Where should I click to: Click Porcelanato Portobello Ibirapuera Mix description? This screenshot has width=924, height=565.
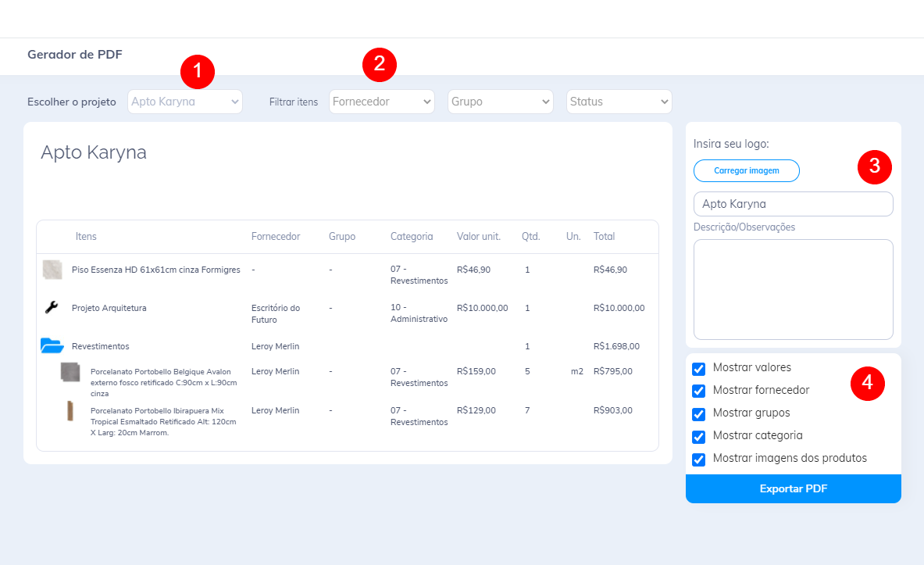pos(163,421)
